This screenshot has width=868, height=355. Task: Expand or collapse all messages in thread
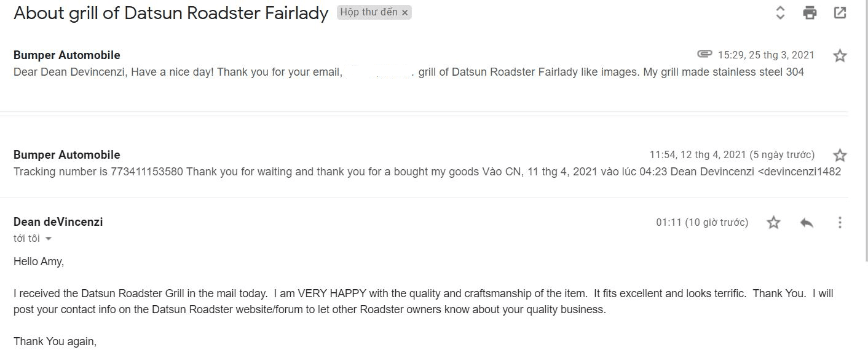coord(780,12)
